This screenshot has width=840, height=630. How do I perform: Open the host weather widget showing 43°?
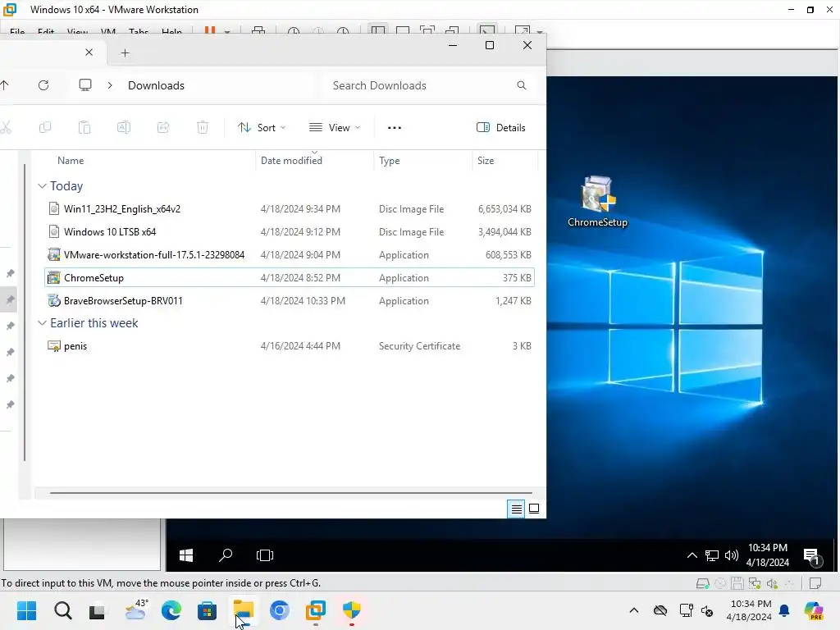pyautogui.click(x=135, y=610)
